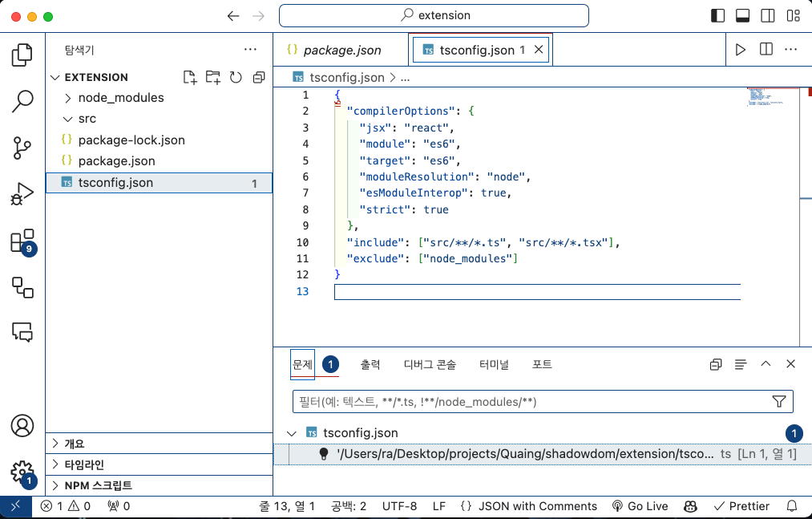Open remote window button in status bar
This screenshot has height=519, width=812.
[x=15, y=506]
